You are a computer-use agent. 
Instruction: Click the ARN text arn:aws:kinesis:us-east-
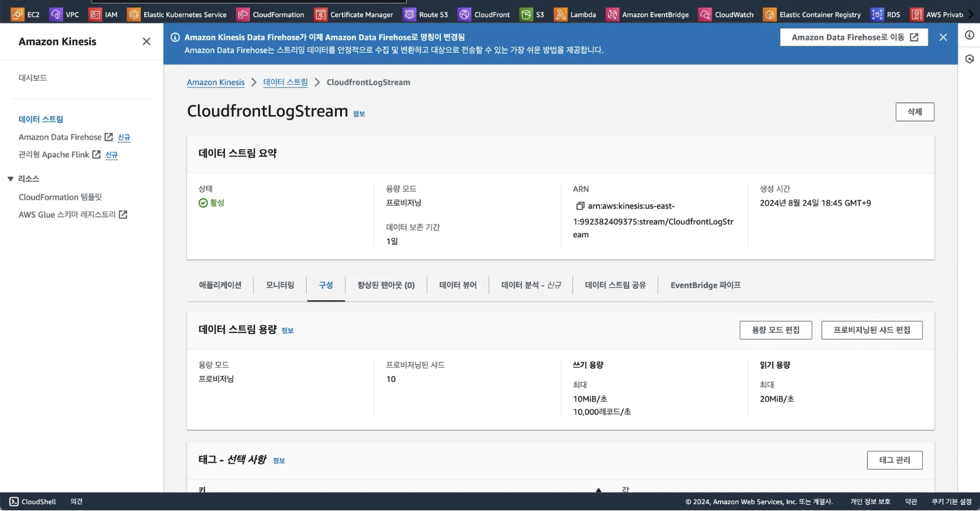(631, 206)
